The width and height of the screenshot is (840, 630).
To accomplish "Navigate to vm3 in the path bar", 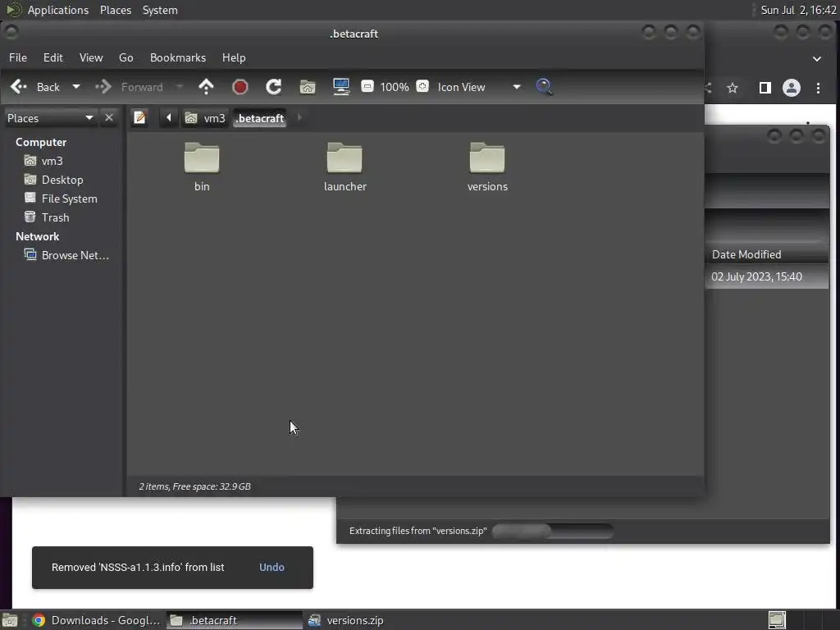I will point(206,118).
